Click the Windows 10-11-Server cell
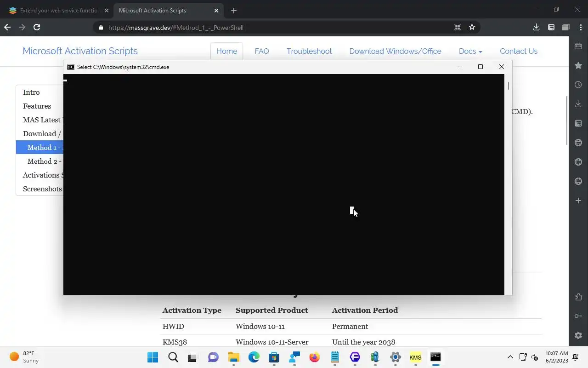 click(272, 342)
